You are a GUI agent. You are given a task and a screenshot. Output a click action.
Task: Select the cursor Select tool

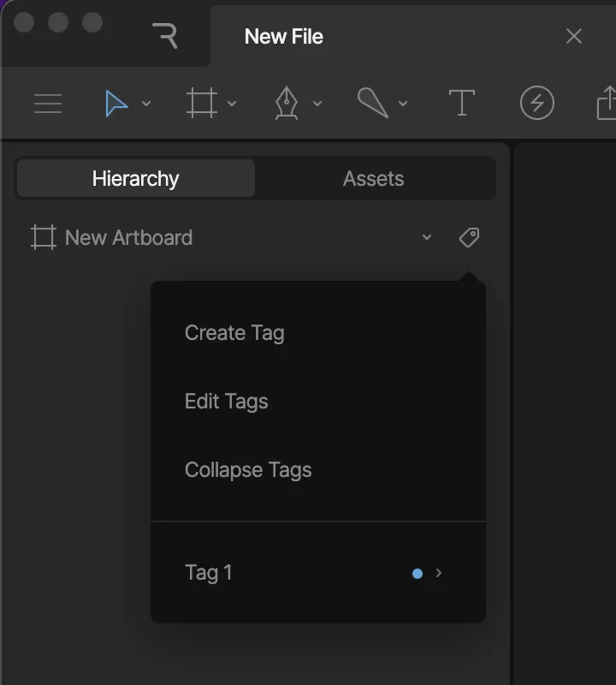[x=117, y=103]
